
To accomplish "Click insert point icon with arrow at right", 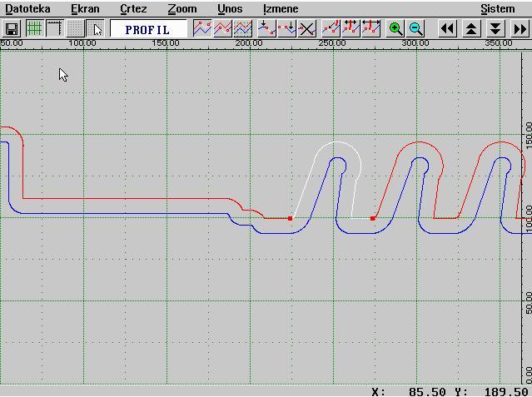I will click(x=287, y=29).
